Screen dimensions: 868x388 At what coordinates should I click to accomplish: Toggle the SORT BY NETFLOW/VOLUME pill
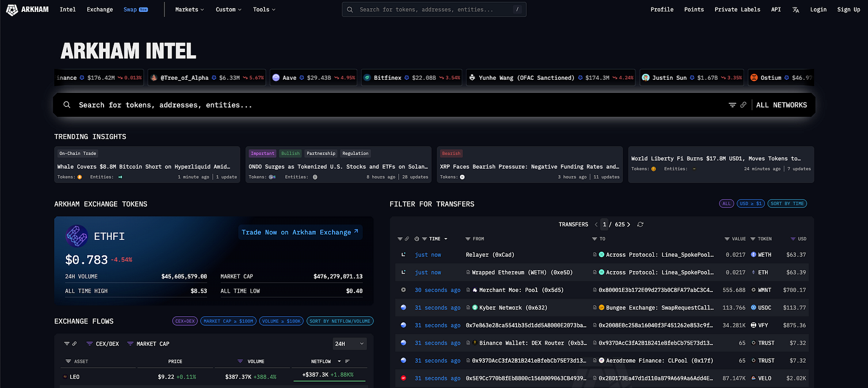(x=340, y=321)
